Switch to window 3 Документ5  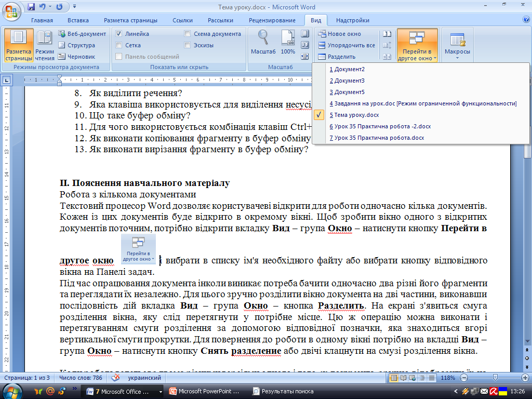pos(420,92)
